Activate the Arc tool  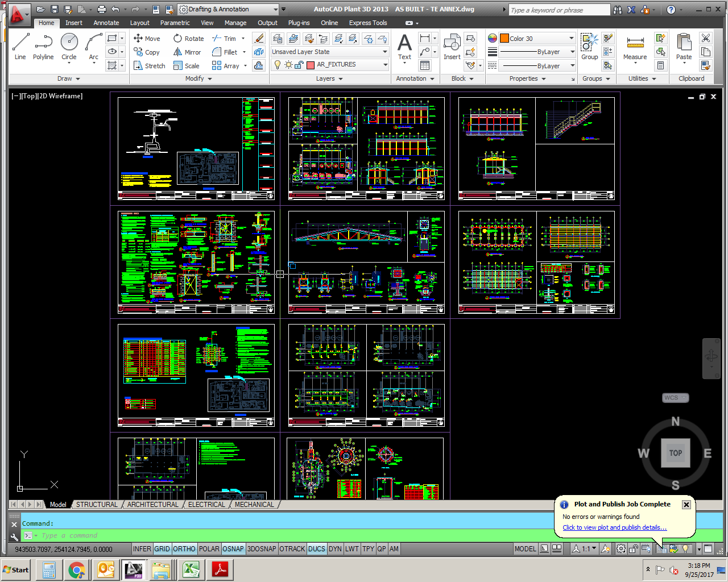pyautogui.click(x=93, y=46)
